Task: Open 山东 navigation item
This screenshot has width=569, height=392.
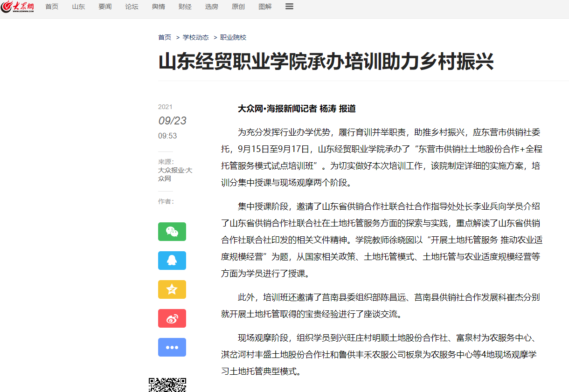Action: [x=78, y=7]
